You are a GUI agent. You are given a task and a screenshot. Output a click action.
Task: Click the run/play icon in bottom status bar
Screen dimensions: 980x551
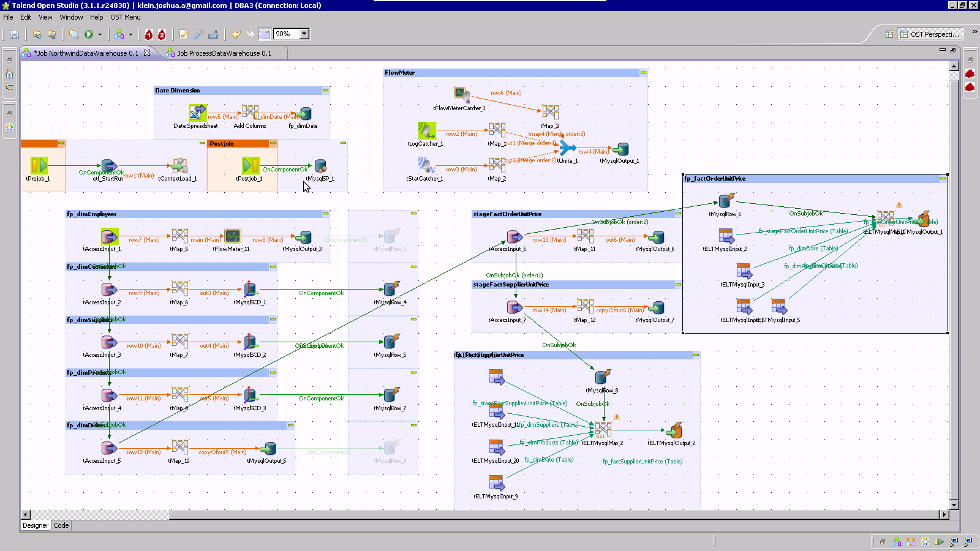(x=939, y=542)
